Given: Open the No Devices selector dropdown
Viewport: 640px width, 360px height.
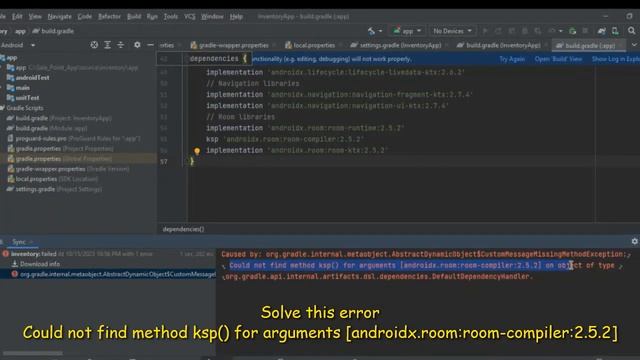Looking at the screenshot, I should (x=452, y=31).
